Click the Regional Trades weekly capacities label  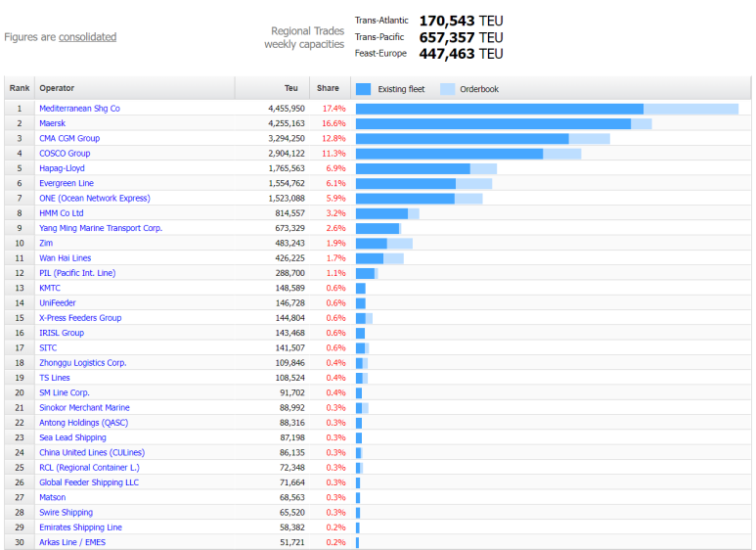click(304, 37)
